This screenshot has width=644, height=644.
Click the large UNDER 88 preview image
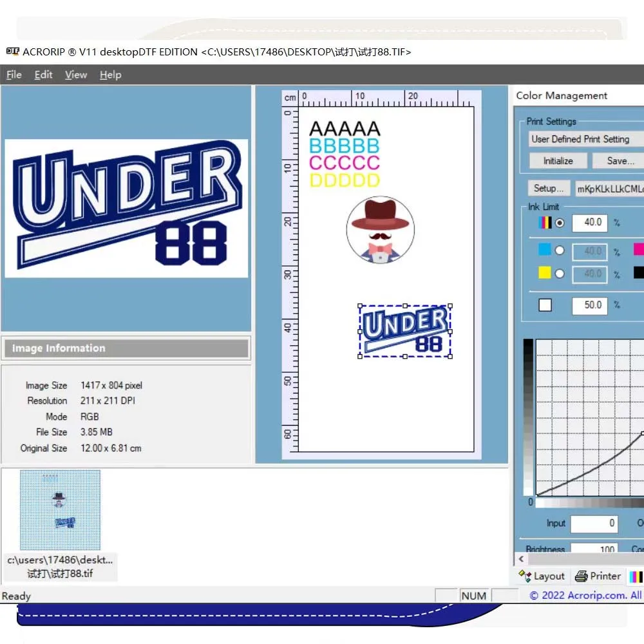(126, 208)
